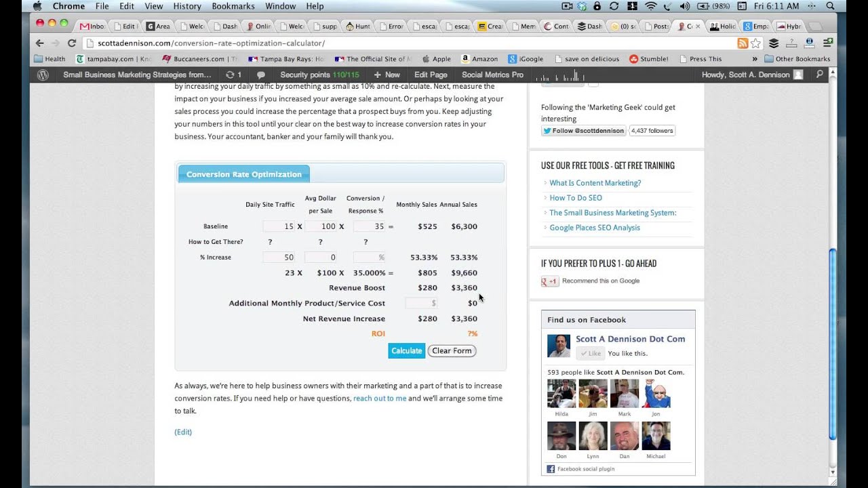This screenshot has height=488, width=868.
Task: Reload the page with refresh icon
Action: point(72,43)
